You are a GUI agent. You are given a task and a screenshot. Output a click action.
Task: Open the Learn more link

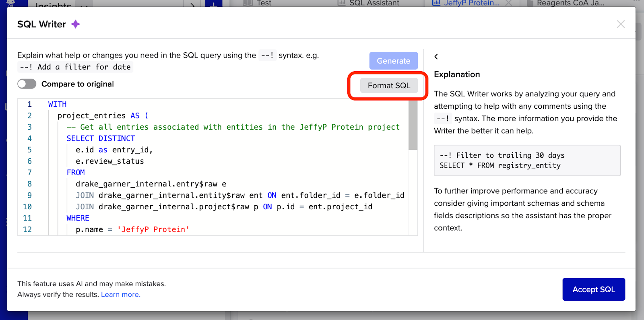pos(120,295)
